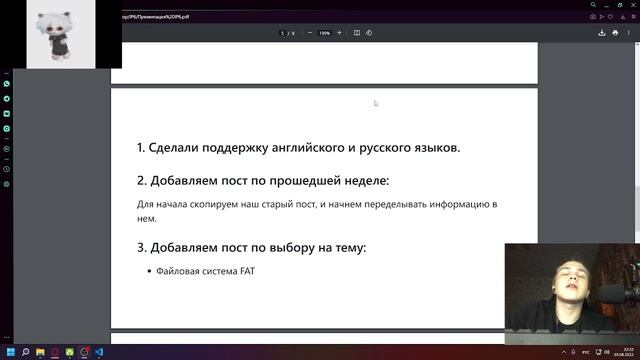
Task: Open the green app on the taskbar
Action: point(70,352)
